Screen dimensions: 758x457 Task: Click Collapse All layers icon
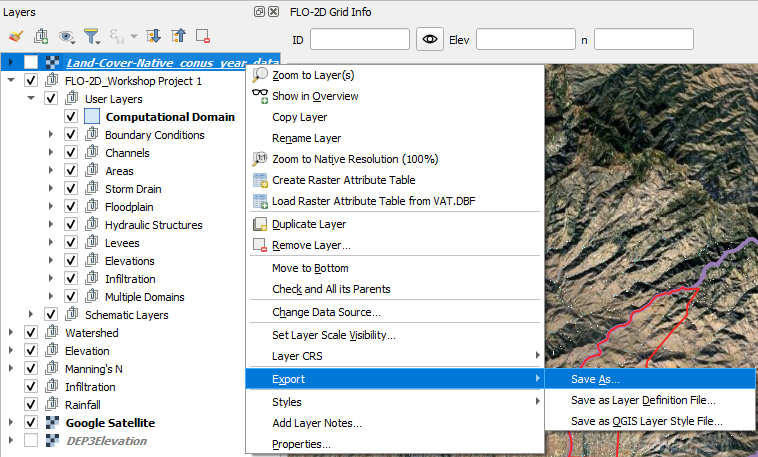click(x=178, y=36)
